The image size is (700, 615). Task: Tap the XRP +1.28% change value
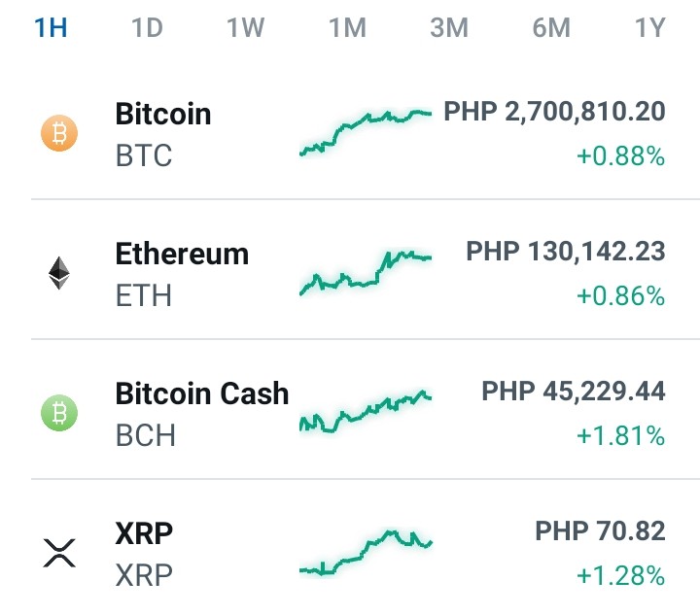(x=621, y=575)
